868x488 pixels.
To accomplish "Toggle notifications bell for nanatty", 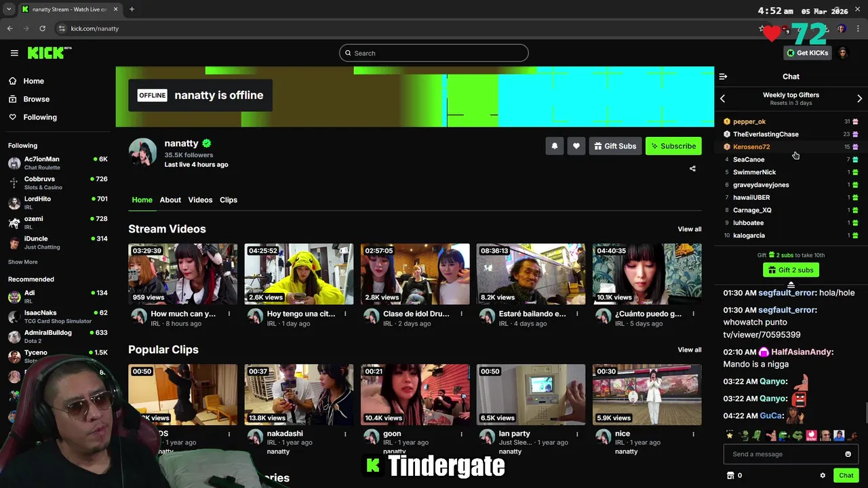I will click(x=555, y=146).
